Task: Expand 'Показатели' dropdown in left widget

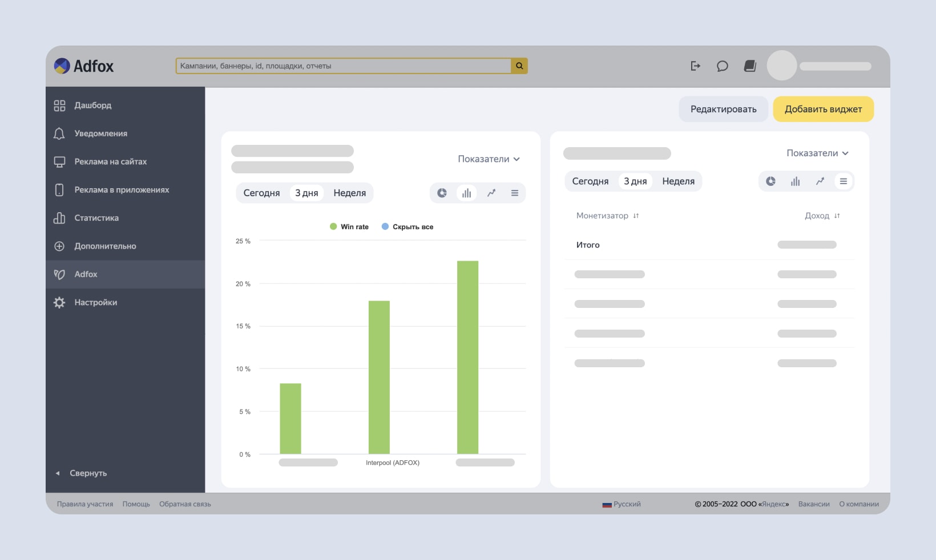Action: (489, 159)
